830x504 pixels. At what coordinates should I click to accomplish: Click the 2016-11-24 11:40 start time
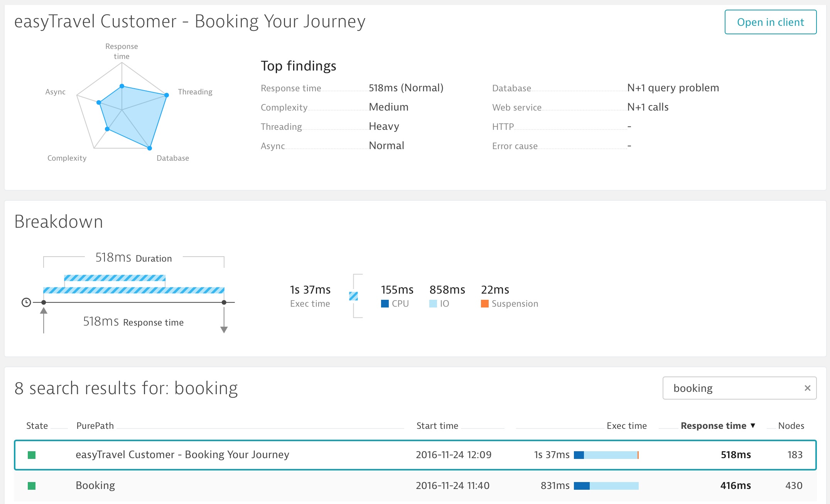click(x=452, y=486)
